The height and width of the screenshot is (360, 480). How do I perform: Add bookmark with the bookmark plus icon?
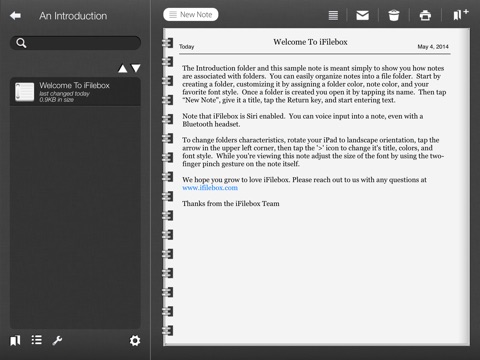coord(461,14)
